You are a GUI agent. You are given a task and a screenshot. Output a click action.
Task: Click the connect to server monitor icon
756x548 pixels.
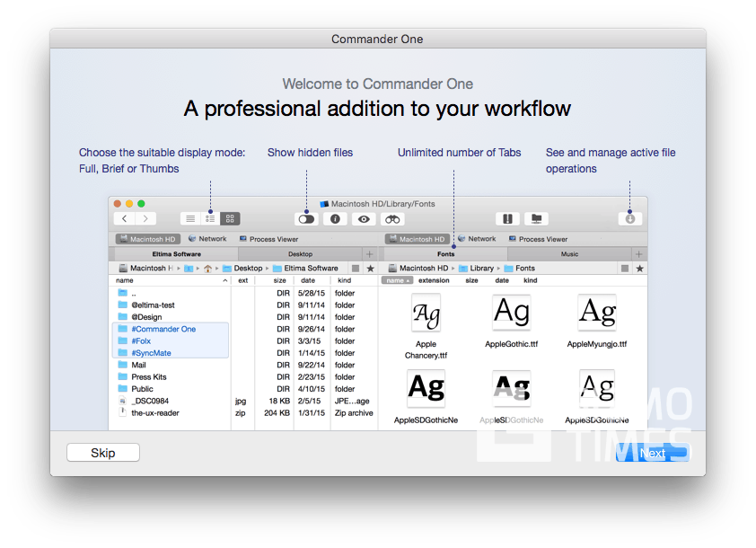click(x=537, y=219)
